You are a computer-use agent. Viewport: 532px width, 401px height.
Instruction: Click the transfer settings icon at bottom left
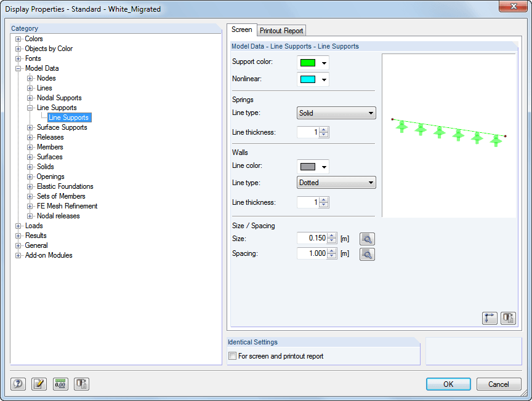[x=81, y=384]
